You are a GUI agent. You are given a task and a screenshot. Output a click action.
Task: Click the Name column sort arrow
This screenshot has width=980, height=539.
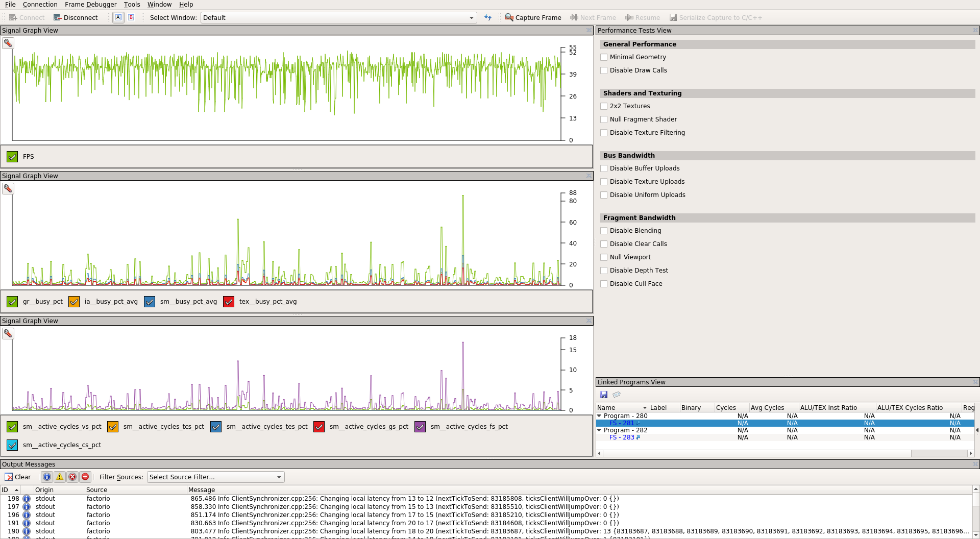[645, 408]
